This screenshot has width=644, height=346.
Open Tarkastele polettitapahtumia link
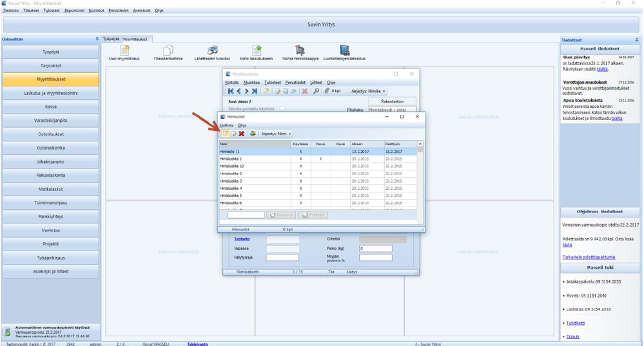(589, 257)
